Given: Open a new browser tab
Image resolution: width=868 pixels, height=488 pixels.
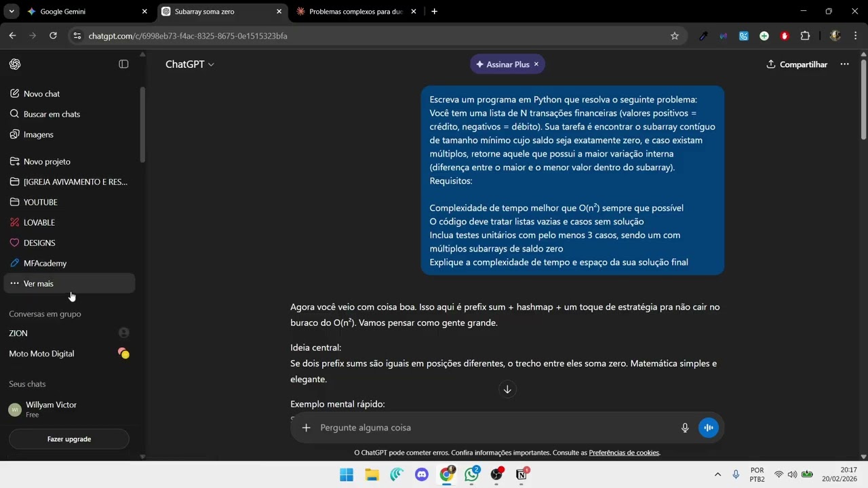Looking at the screenshot, I should click(434, 12).
